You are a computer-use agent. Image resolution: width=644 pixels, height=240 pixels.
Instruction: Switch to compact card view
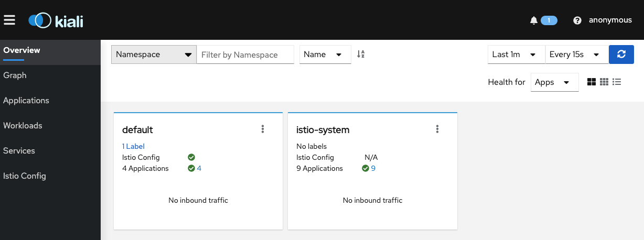pyautogui.click(x=604, y=82)
